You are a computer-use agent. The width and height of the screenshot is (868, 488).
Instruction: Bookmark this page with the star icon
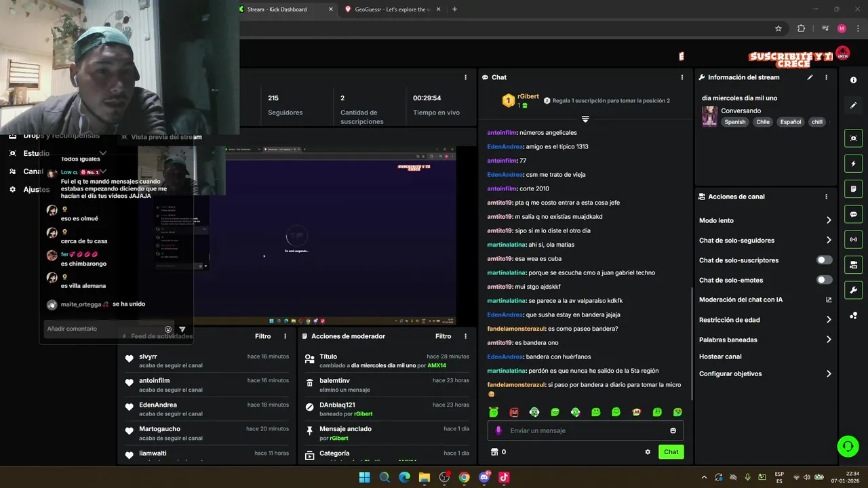(x=778, y=28)
